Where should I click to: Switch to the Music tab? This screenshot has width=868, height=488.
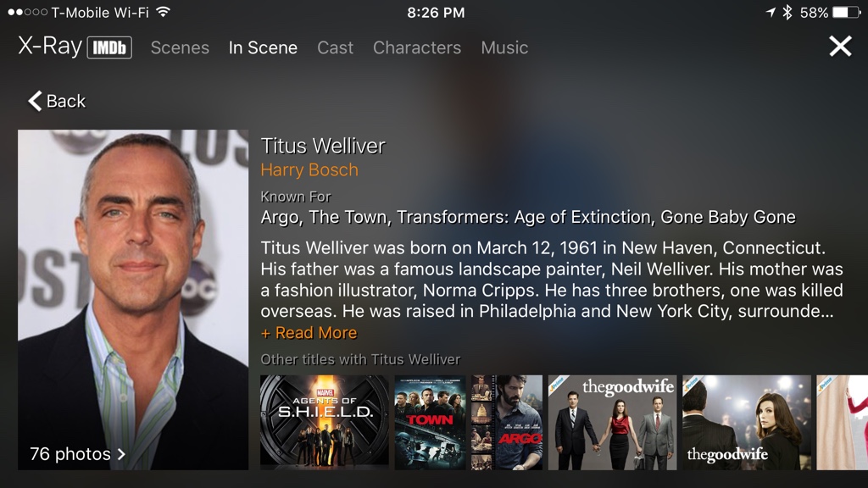[504, 47]
